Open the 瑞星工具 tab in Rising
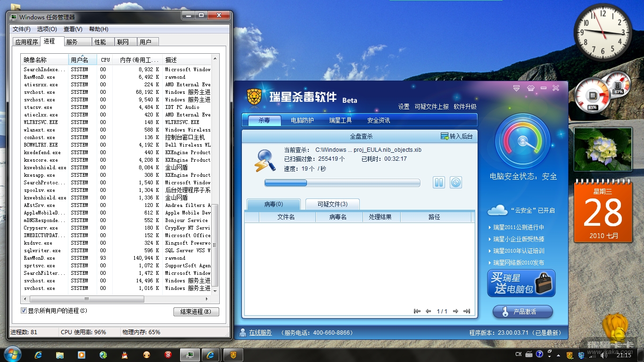This screenshot has width=644, height=362. pyautogui.click(x=340, y=120)
